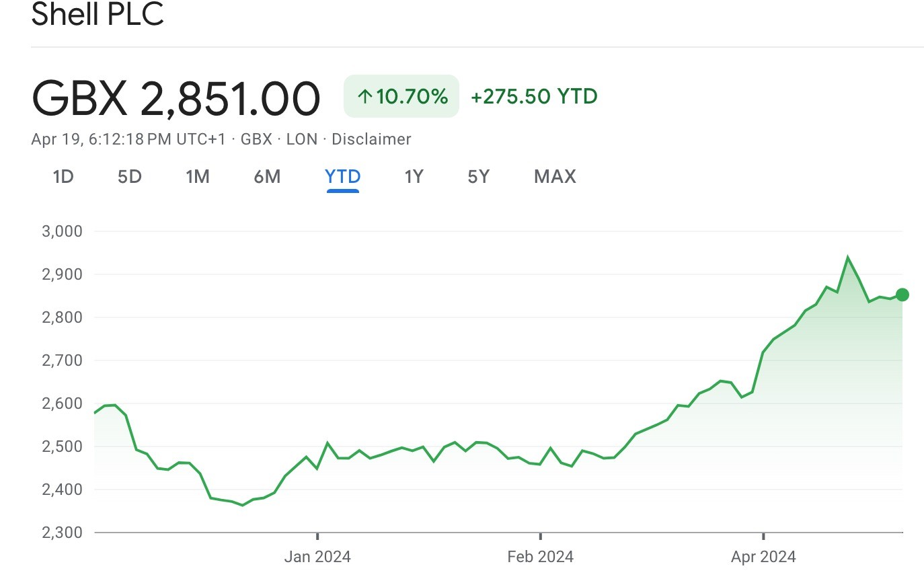924x585 pixels.
Task: Click the Feb 2024 axis label
Action: click(540, 557)
